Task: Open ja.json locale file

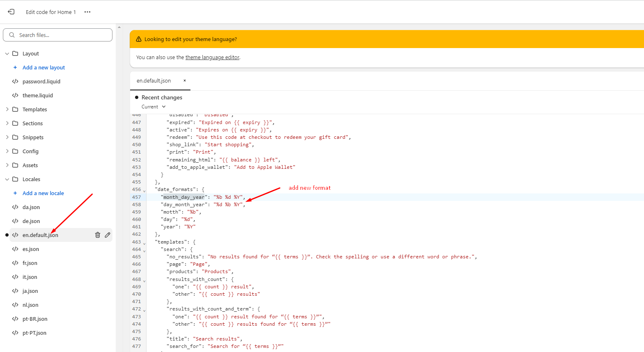Action: click(x=30, y=291)
